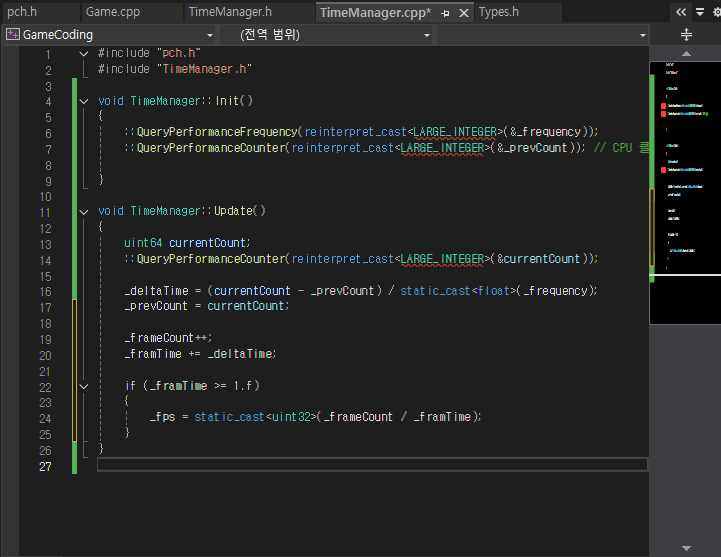
Task: Open the active files dropdown list
Action: pos(700,12)
